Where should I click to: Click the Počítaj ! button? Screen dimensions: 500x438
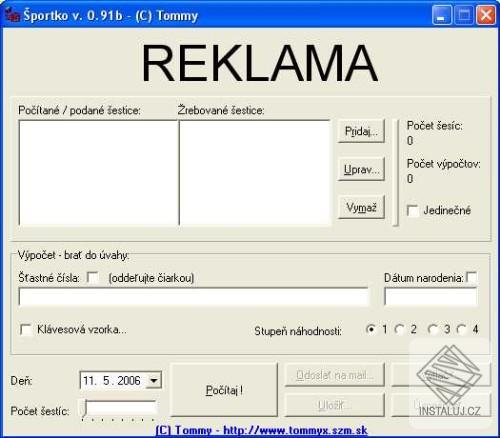tap(224, 390)
